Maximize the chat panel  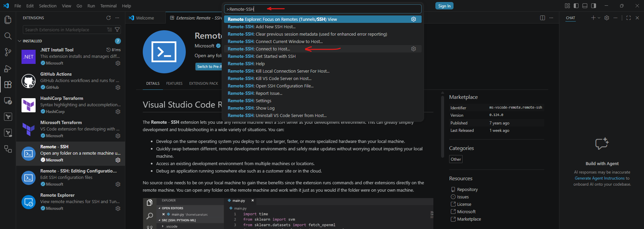click(629, 18)
